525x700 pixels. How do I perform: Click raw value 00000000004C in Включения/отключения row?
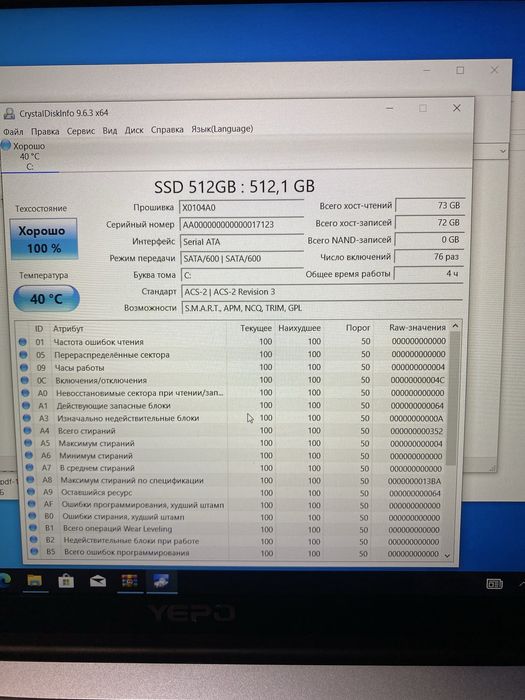tap(417, 380)
